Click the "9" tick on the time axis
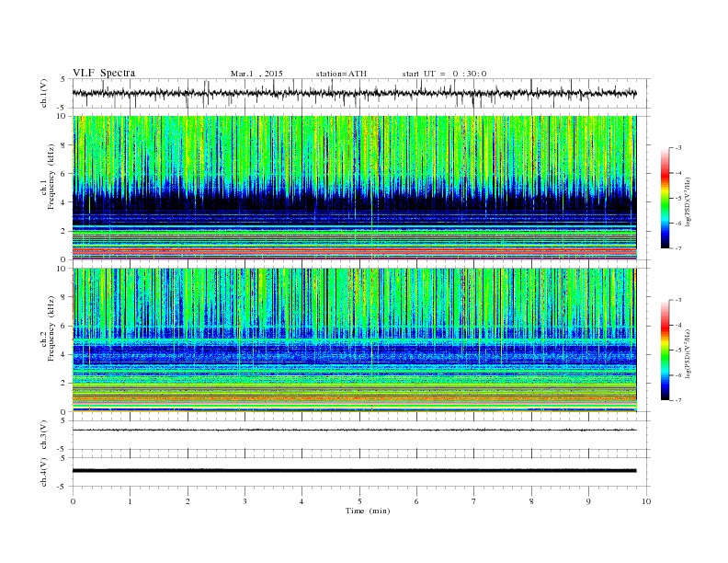Image resolution: width=728 pixels, height=563 pixels. click(x=588, y=501)
